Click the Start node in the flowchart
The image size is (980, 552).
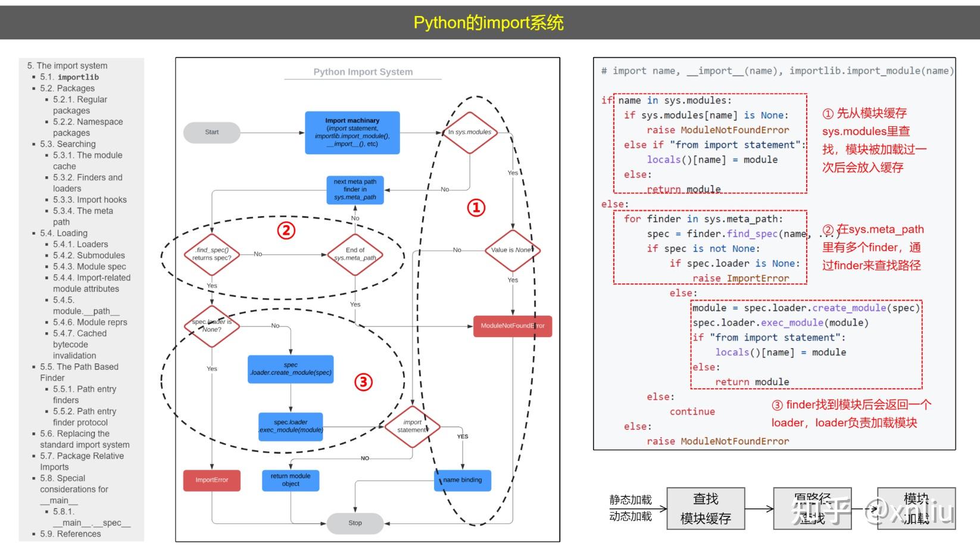pos(211,132)
